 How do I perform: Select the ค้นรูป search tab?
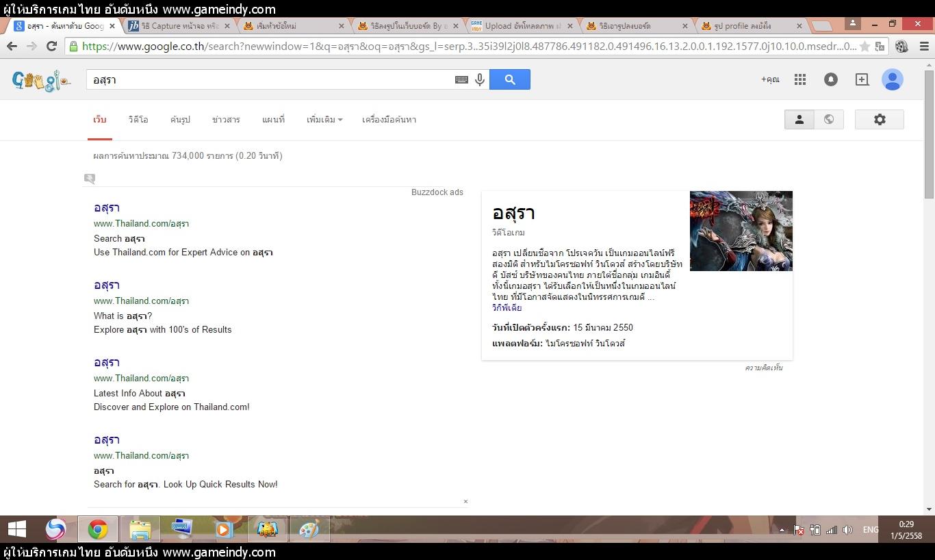[180, 119]
